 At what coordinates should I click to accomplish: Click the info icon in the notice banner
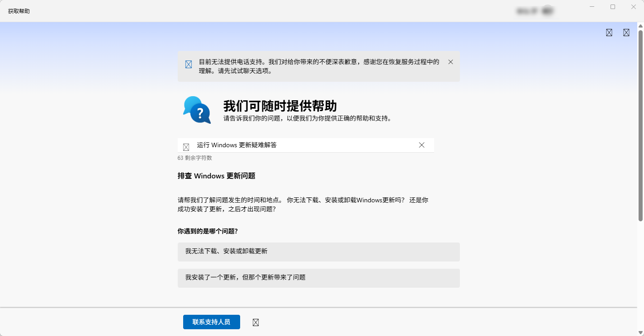pos(189,65)
